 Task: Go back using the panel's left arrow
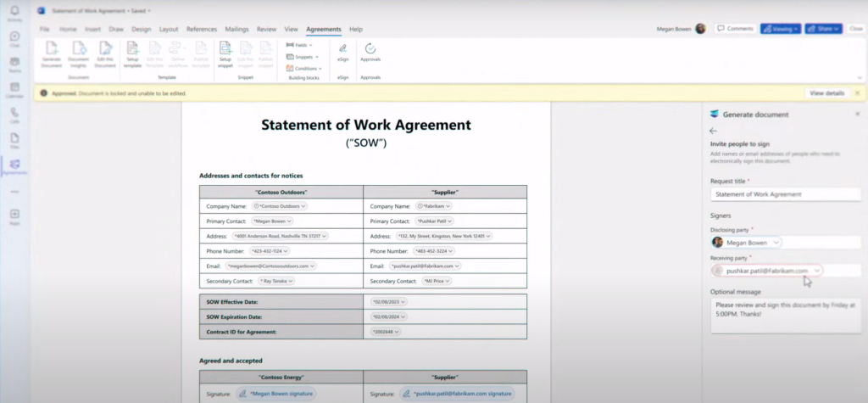[713, 131]
